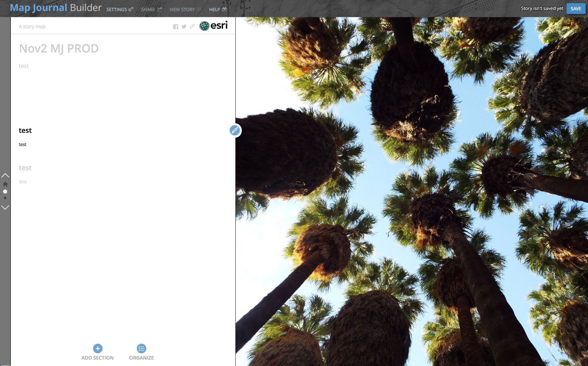This screenshot has height=366, width=588.
Task: Add a new section
Action: click(98, 352)
